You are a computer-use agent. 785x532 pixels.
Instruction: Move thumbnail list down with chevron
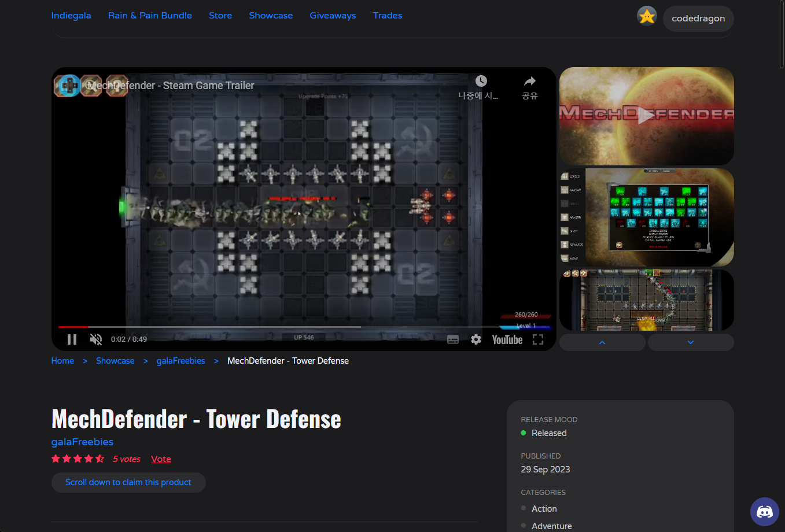[691, 342]
